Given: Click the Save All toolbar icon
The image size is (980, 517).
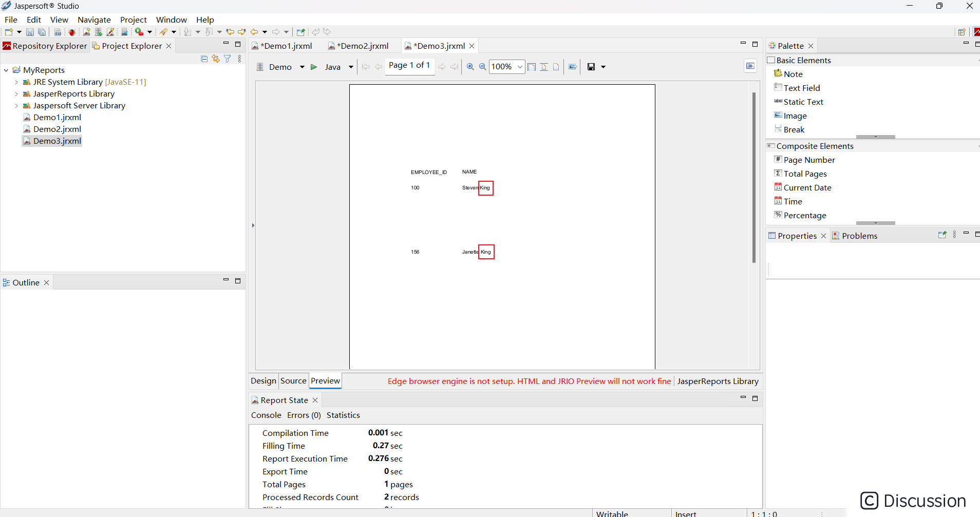Looking at the screenshot, I should click(42, 32).
